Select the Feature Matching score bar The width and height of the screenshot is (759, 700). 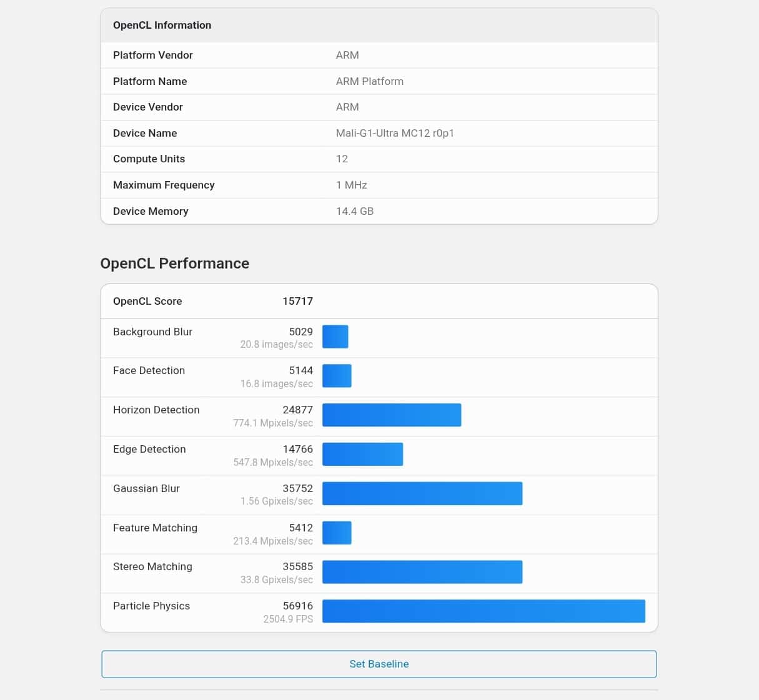coord(337,533)
